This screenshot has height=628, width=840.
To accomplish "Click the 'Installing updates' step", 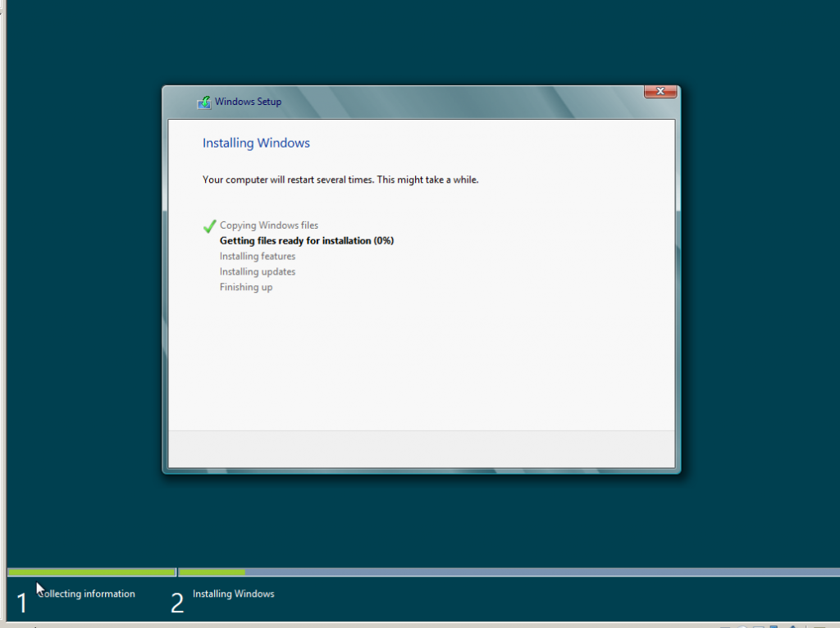I will point(257,272).
